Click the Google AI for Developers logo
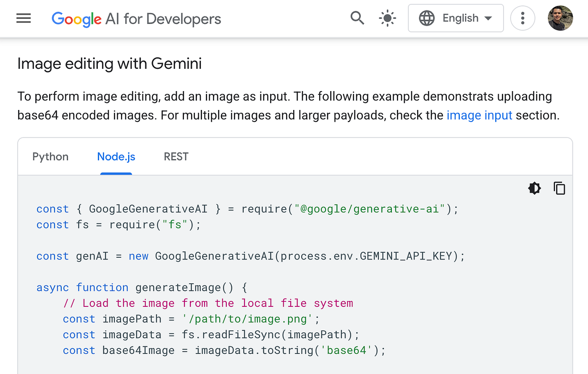 [136, 19]
